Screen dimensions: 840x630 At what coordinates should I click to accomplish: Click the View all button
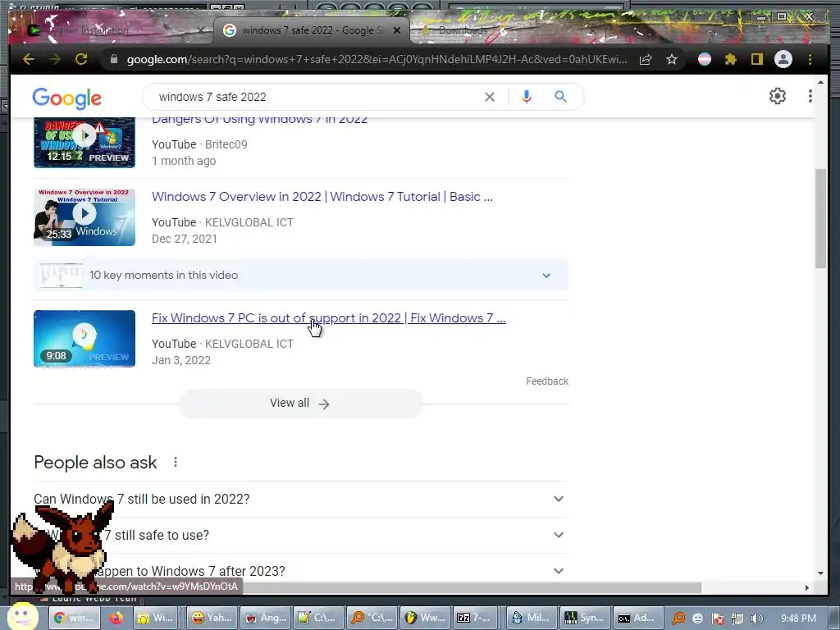click(300, 404)
